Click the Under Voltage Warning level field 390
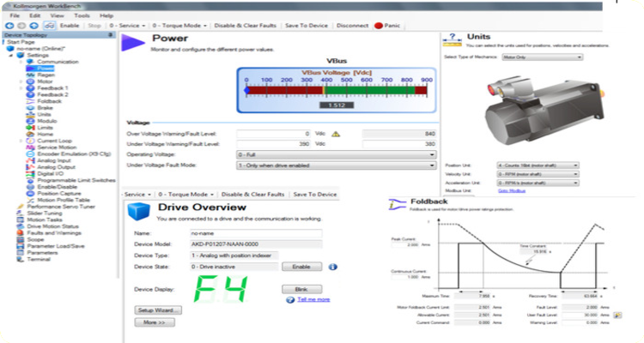The height and width of the screenshot is (343, 644). point(274,144)
